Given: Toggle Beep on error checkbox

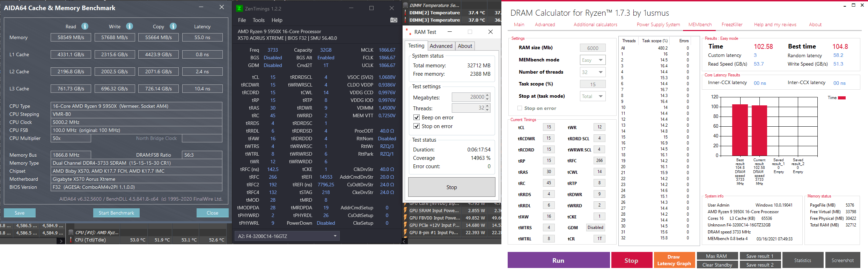Looking at the screenshot, I should click(417, 118).
